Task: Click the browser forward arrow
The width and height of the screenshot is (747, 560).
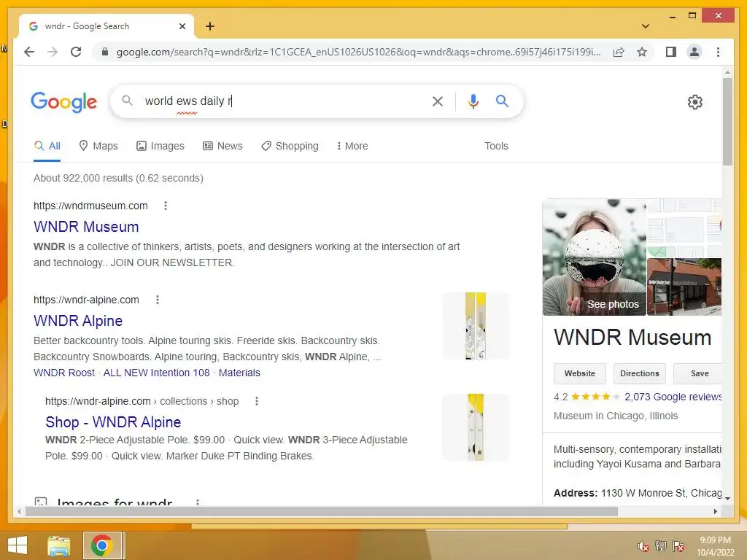Action: coord(53,52)
